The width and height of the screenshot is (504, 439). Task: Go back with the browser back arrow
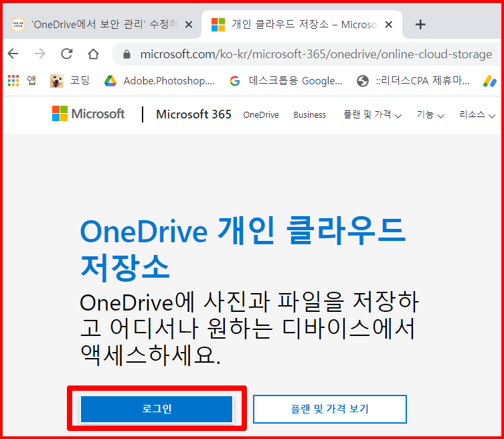tap(13, 54)
